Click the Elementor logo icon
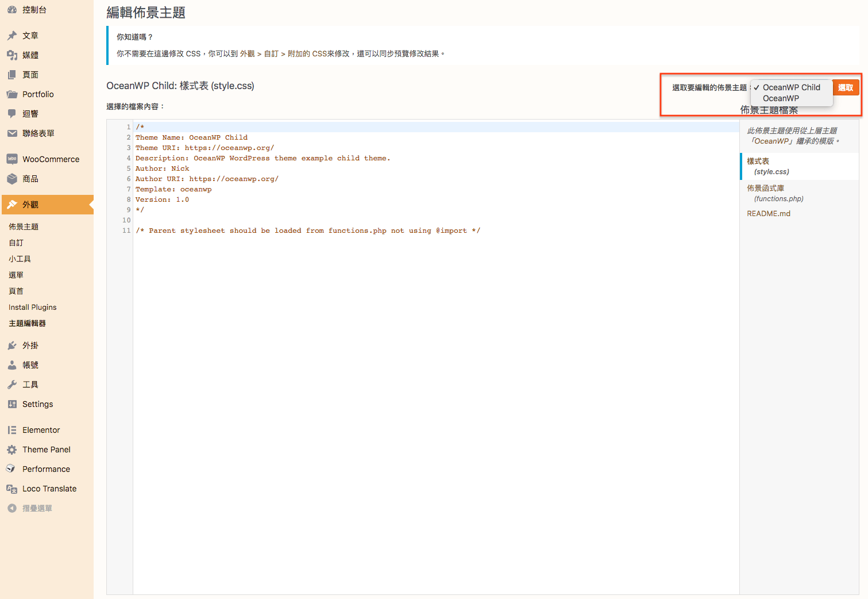This screenshot has width=868, height=599. click(12, 430)
